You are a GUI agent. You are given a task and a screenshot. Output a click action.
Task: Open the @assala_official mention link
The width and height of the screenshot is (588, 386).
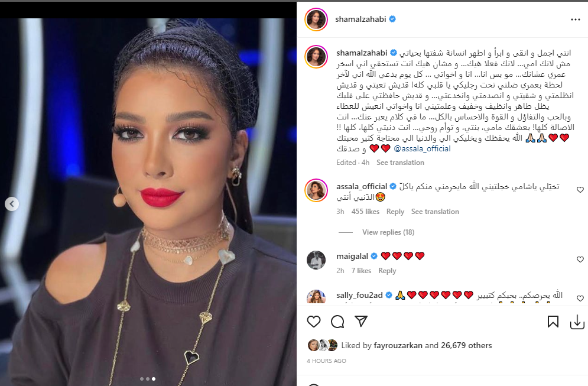click(x=423, y=149)
